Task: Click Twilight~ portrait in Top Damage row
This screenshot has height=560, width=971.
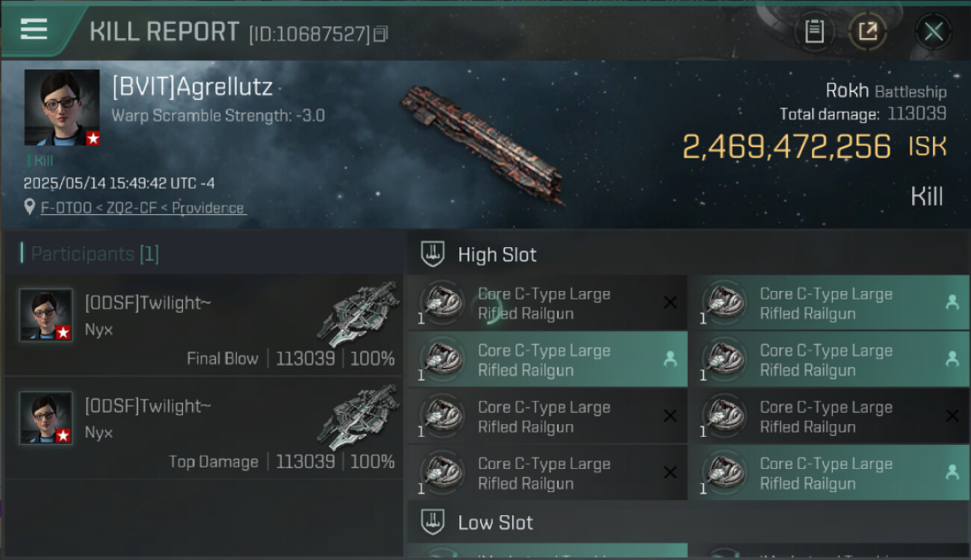Action: (46, 418)
